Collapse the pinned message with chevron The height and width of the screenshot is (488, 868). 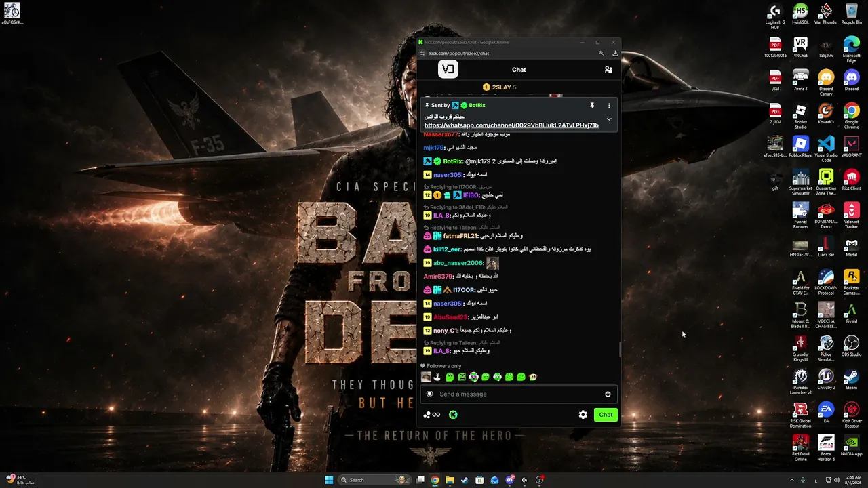tap(609, 119)
